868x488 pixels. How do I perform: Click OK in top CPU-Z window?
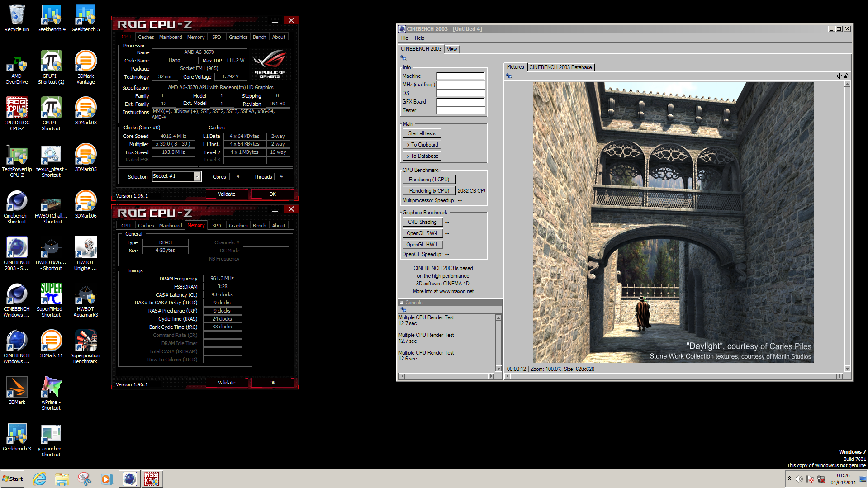(272, 194)
